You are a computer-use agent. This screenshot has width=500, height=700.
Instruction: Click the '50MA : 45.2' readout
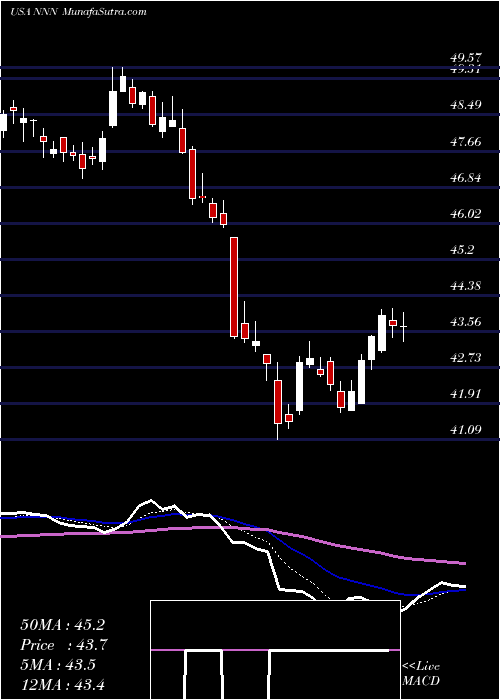coord(62,625)
